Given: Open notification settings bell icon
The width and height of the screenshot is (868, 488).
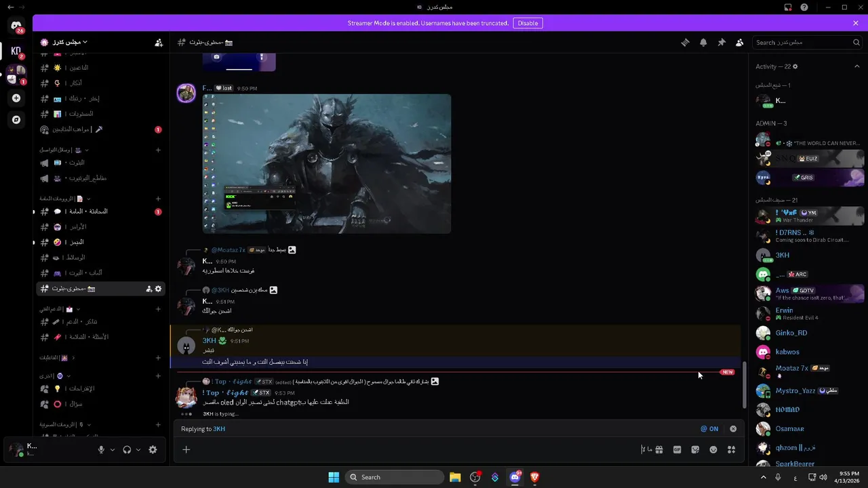Looking at the screenshot, I should tap(703, 42).
